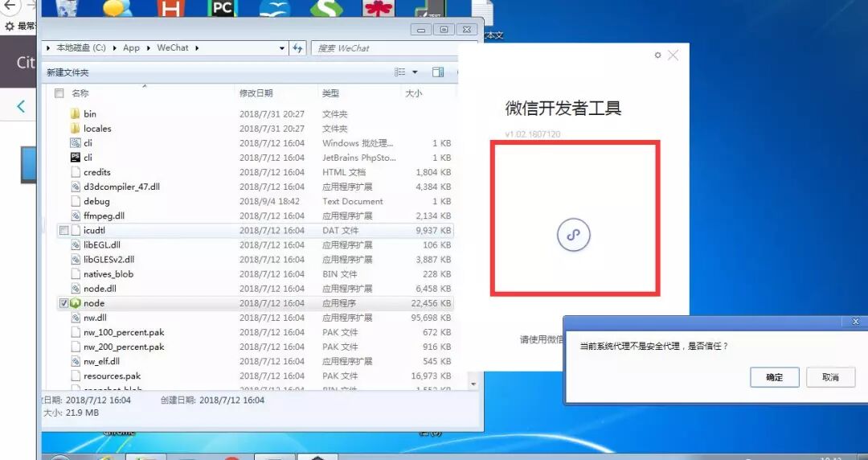Select the libEGL.dll file icon
This screenshot has height=460, width=868.
pyautogui.click(x=76, y=244)
